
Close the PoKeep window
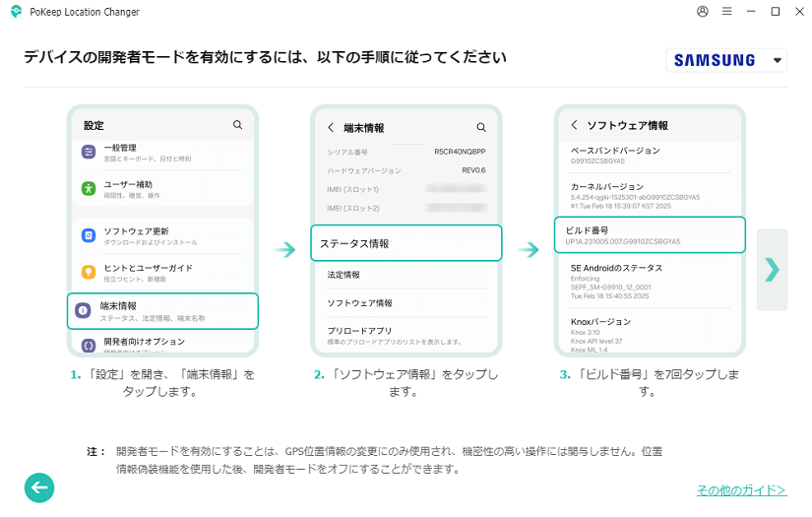(x=799, y=12)
